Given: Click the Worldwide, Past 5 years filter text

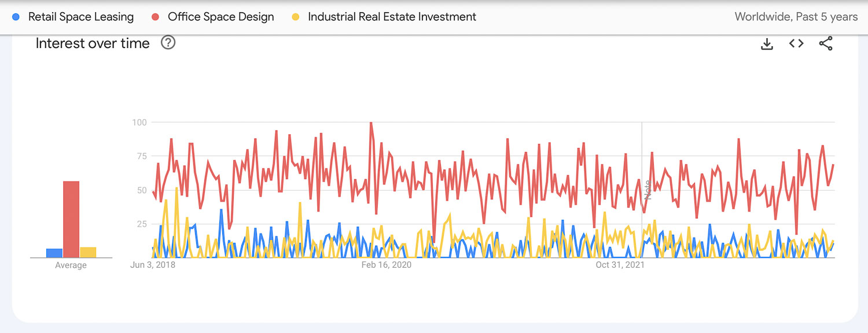Looking at the screenshot, I should click(796, 17).
